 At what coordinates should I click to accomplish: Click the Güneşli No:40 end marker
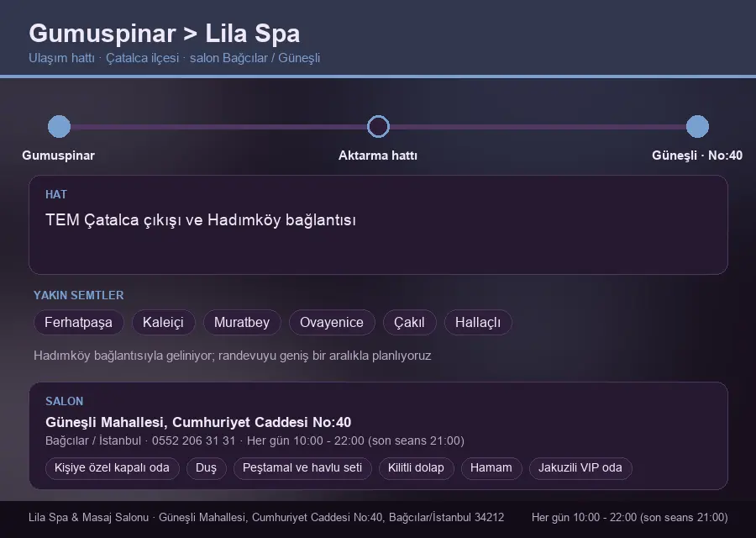pos(697,126)
